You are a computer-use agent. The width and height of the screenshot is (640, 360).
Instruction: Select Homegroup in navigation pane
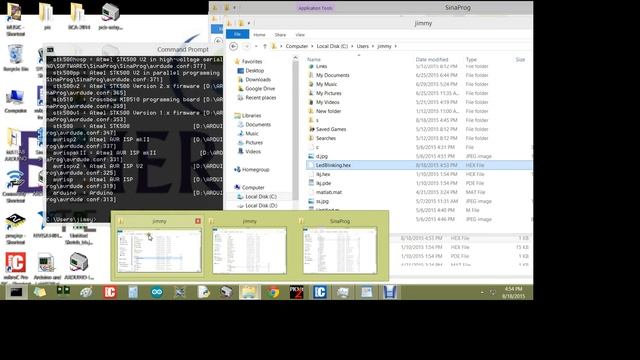(x=252, y=169)
